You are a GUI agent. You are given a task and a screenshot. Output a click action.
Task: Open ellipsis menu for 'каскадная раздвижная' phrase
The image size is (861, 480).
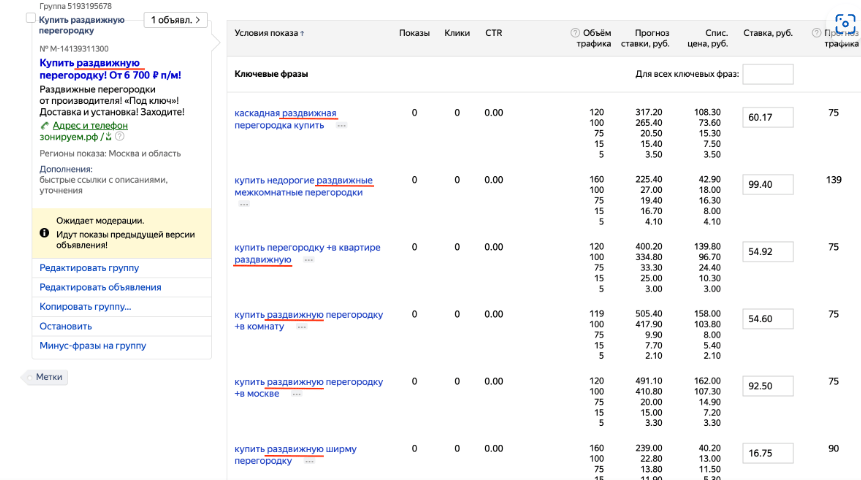coord(342,126)
